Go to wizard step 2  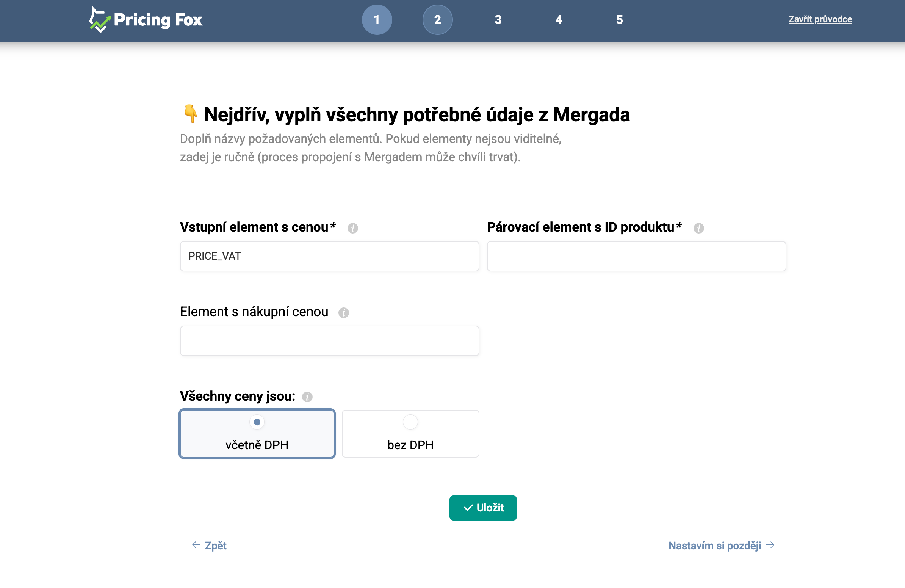coord(437,20)
